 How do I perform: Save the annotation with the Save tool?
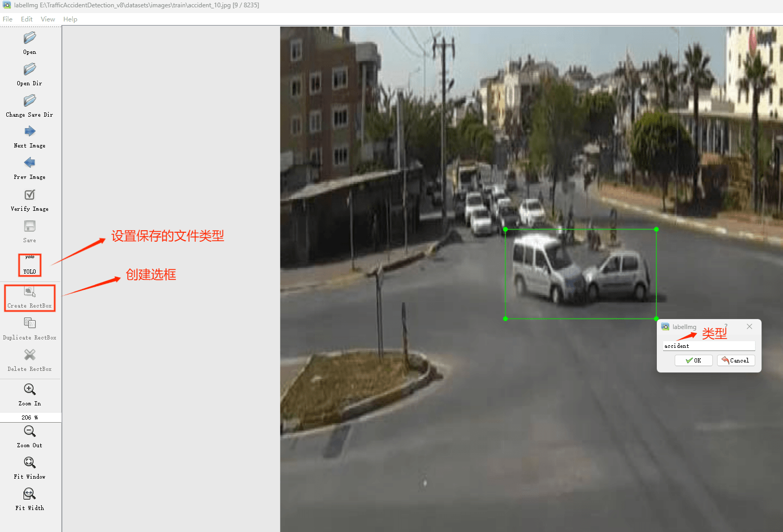tap(30, 232)
